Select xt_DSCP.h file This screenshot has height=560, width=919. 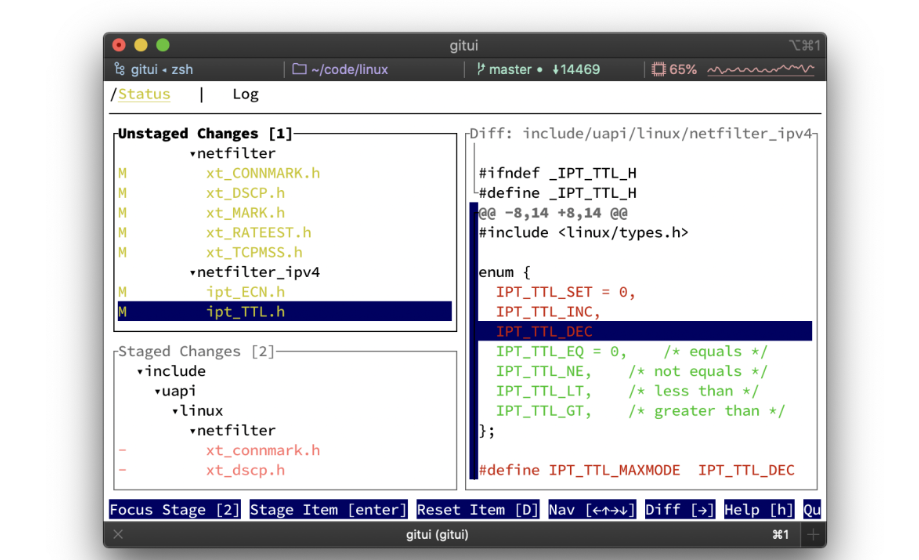click(x=245, y=194)
